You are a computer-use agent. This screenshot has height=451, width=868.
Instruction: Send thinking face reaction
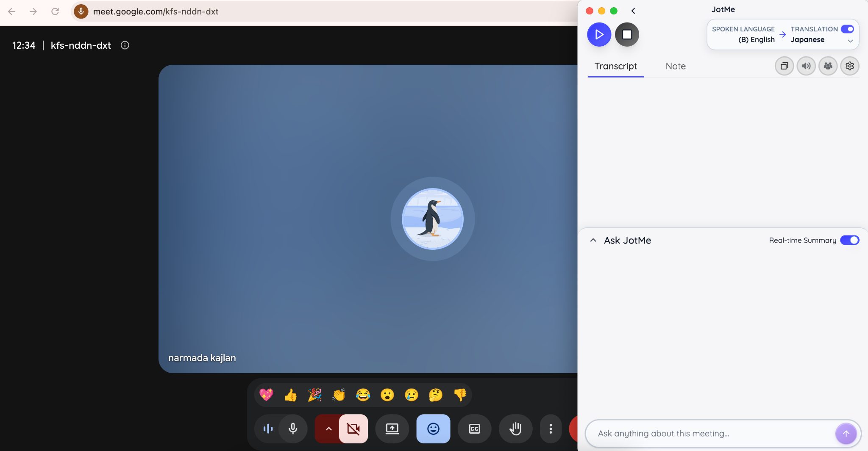pos(436,395)
